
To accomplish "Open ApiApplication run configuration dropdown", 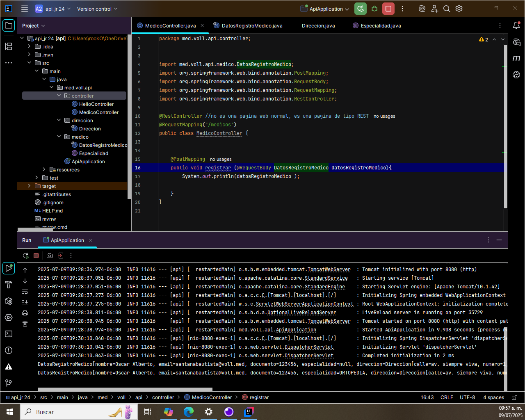I will click(325, 9).
